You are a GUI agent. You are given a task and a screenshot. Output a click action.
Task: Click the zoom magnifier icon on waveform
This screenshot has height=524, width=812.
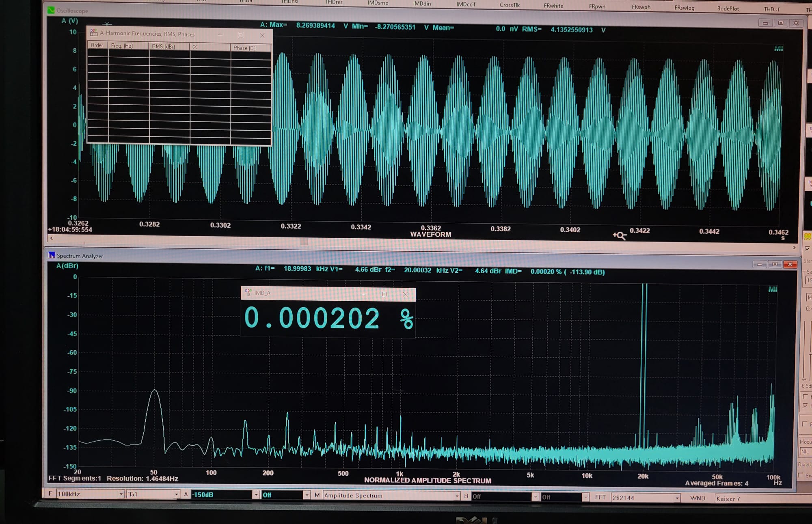coord(620,235)
